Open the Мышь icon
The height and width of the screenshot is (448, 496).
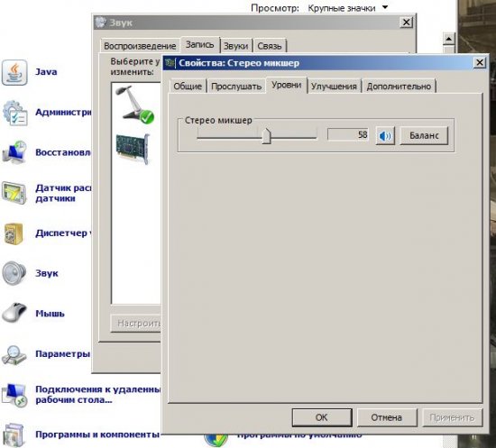click(x=14, y=313)
